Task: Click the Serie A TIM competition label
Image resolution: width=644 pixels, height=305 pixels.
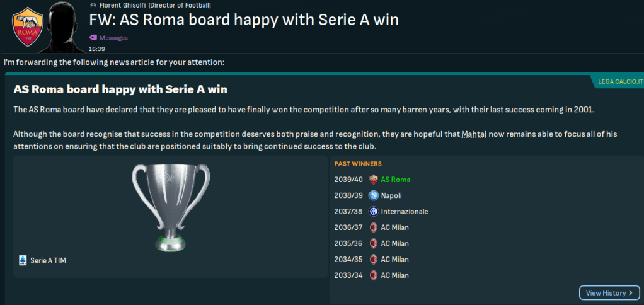Action: [48, 260]
